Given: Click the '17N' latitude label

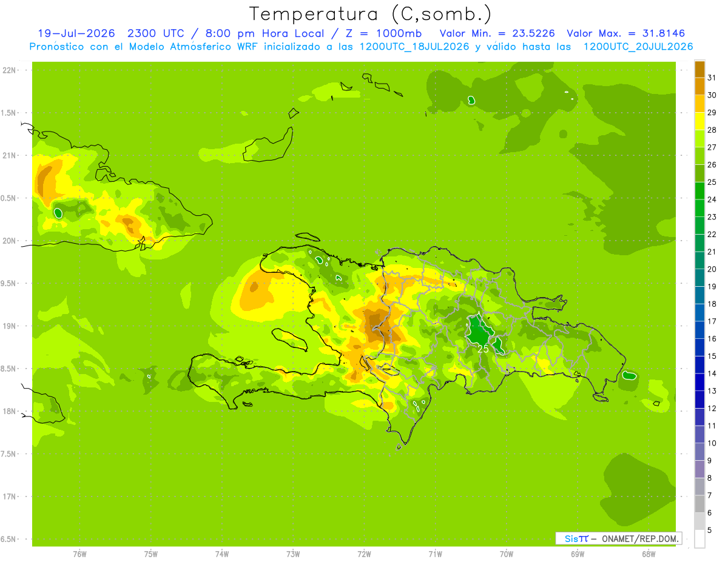Looking at the screenshot, I should pos(10,497).
